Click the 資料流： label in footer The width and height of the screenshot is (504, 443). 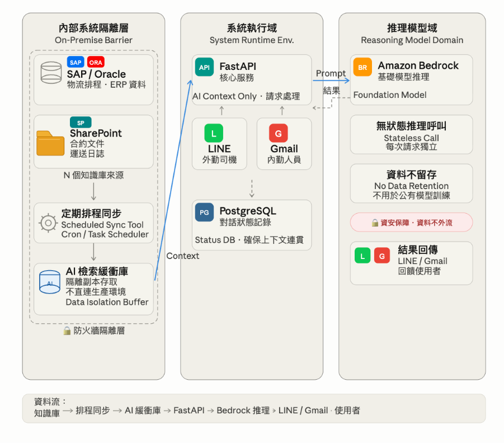coord(50,402)
